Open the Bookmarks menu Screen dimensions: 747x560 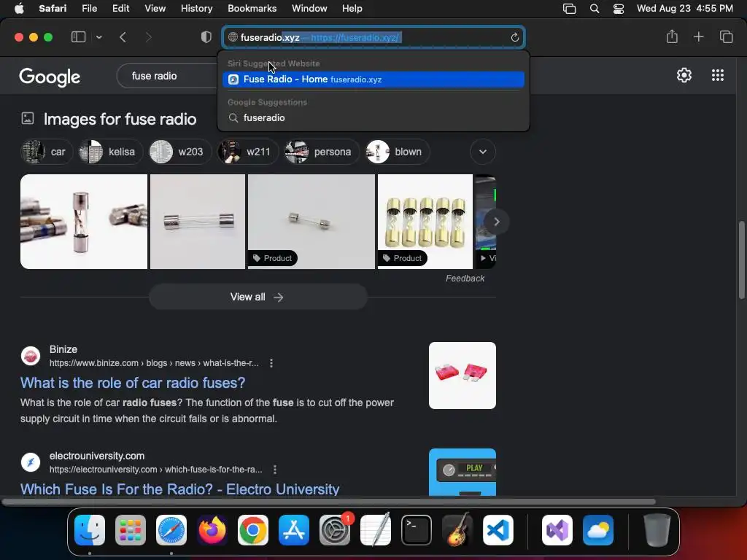tap(252, 8)
